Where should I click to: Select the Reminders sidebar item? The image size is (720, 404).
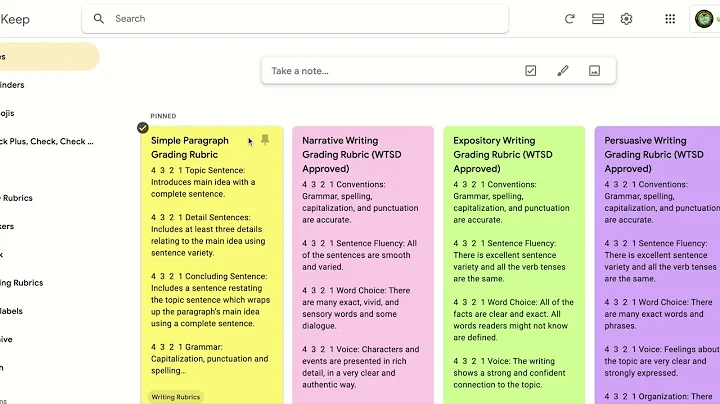coord(14,85)
